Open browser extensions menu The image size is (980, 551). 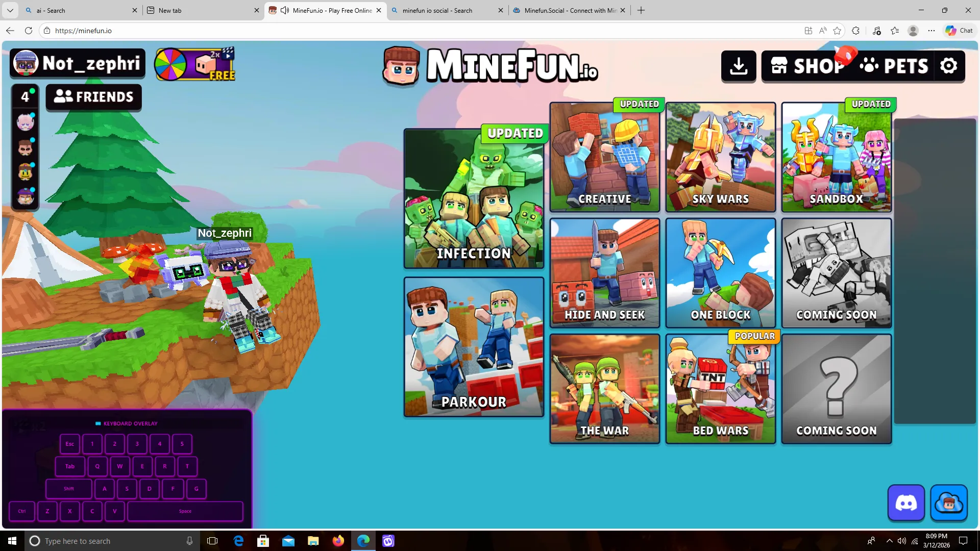point(856,31)
